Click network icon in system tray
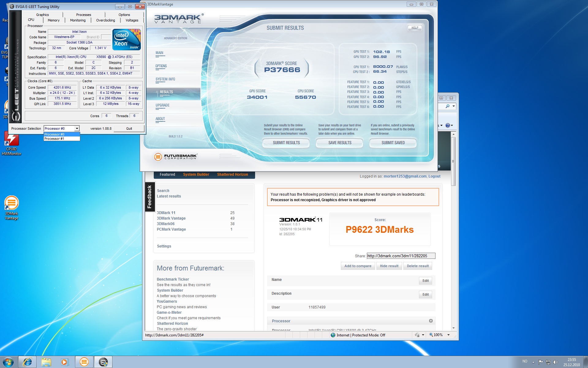Image resolution: width=588 pixels, height=368 pixels. [548, 362]
